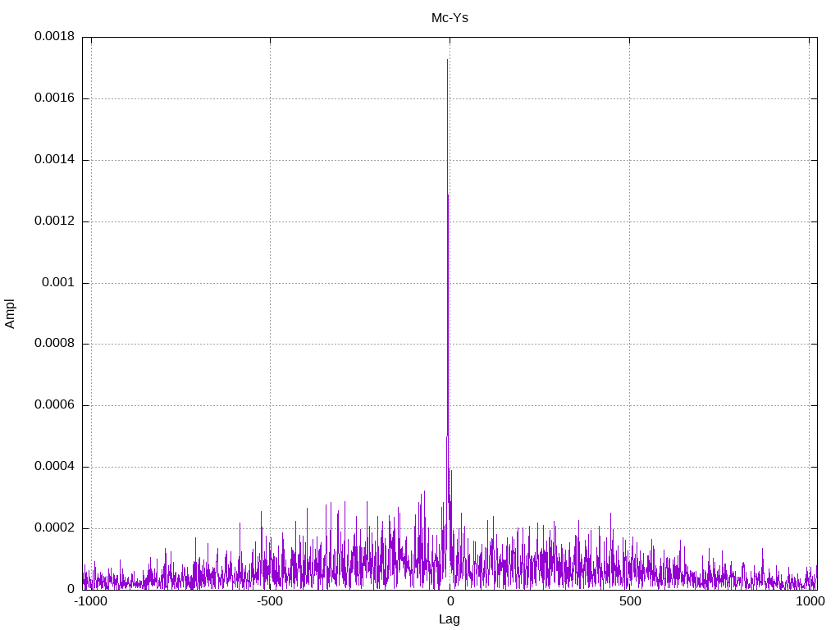Pick the 0.001 y-axis tick label
Screen dimensions: 840x630
coord(57,282)
